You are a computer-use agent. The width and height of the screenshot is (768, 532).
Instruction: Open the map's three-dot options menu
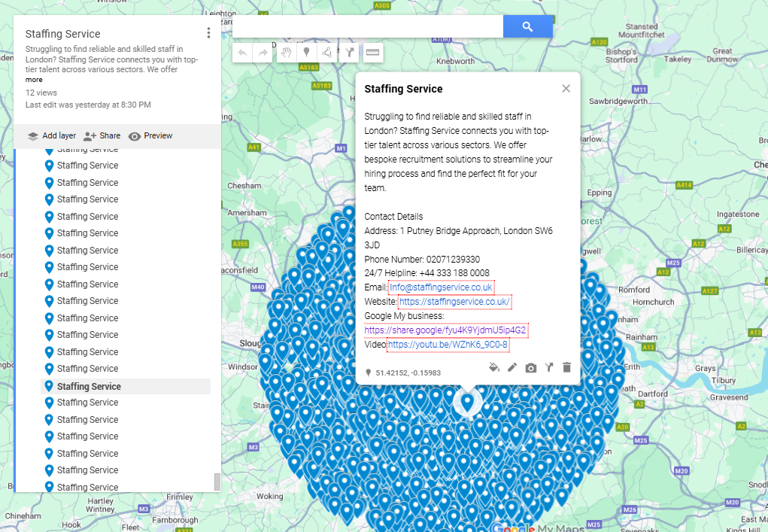[208, 33]
